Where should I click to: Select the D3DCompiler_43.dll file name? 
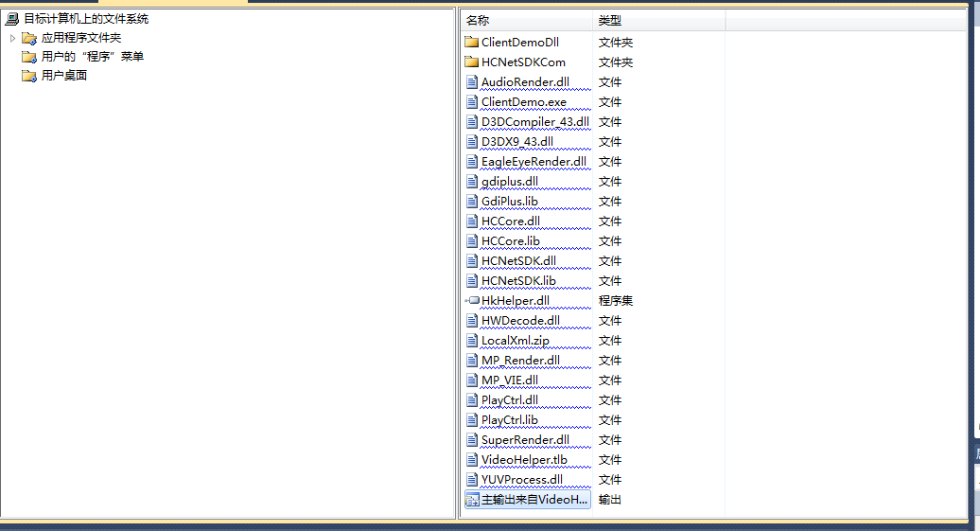535,122
